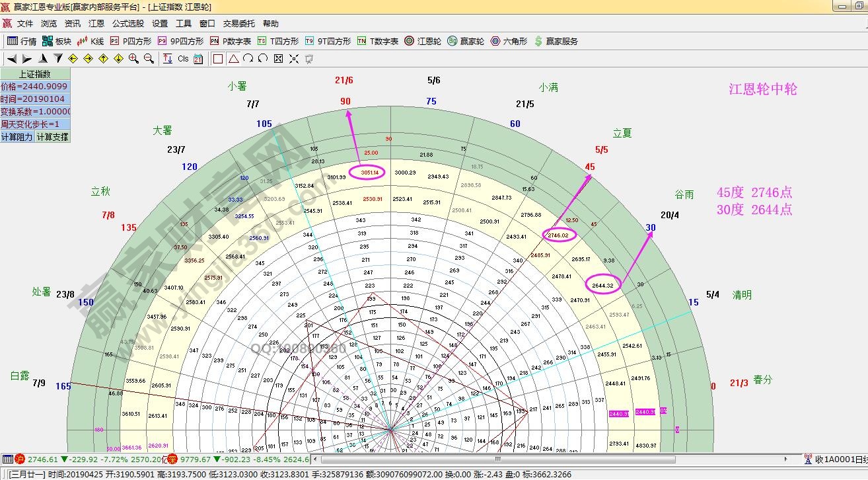The height and width of the screenshot is (480, 868).
Task: Open the 六角形 hexagon tool
Action: 509,41
